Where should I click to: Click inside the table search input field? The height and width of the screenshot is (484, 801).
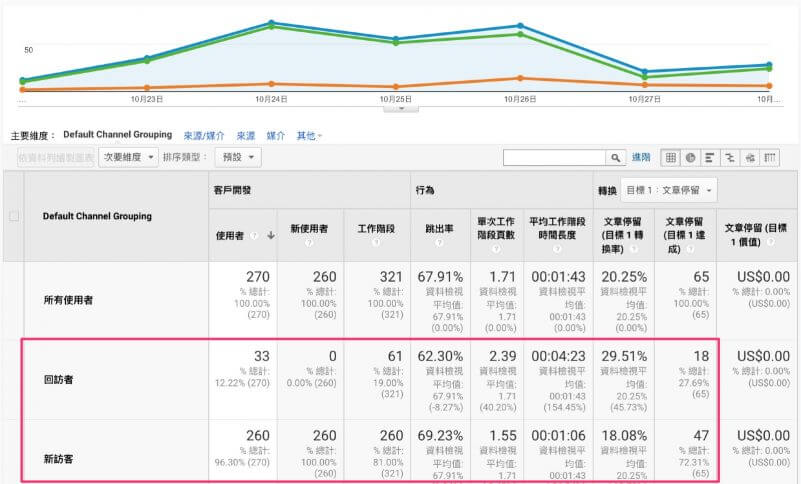[554, 157]
